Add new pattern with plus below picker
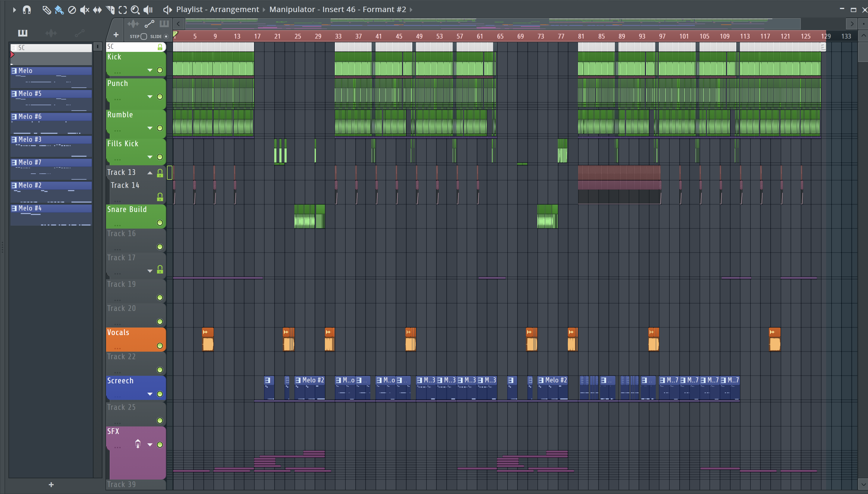868x494 pixels. click(51, 485)
